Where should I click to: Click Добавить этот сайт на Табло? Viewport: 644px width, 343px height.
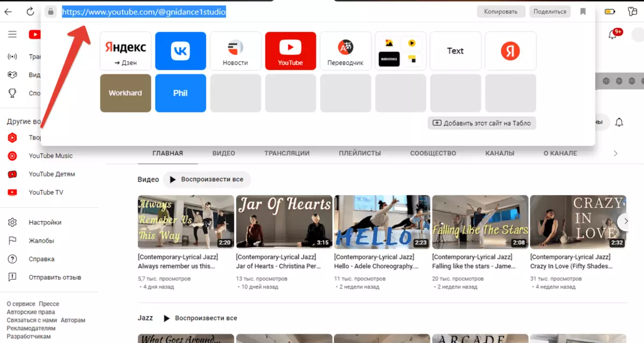pyautogui.click(x=482, y=123)
